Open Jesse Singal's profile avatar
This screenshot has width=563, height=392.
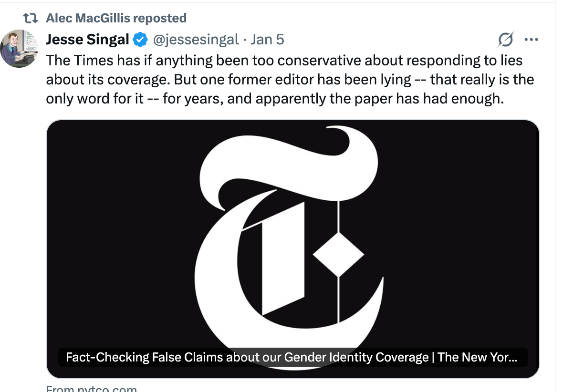[x=19, y=49]
